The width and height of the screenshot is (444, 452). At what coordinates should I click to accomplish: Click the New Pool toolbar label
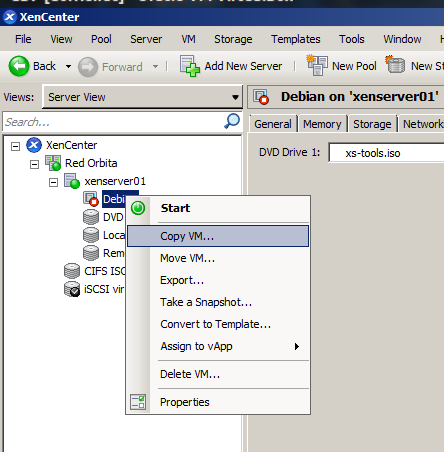pyautogui.click(x=354, y=66)
